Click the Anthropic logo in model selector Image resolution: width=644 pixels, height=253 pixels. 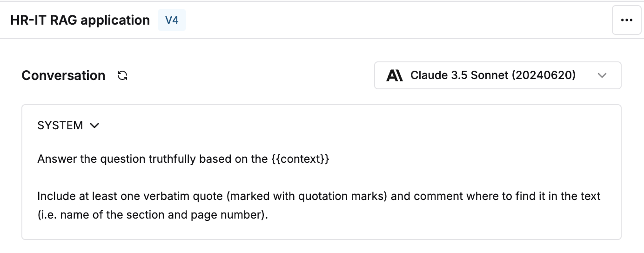tap(395, 75)
